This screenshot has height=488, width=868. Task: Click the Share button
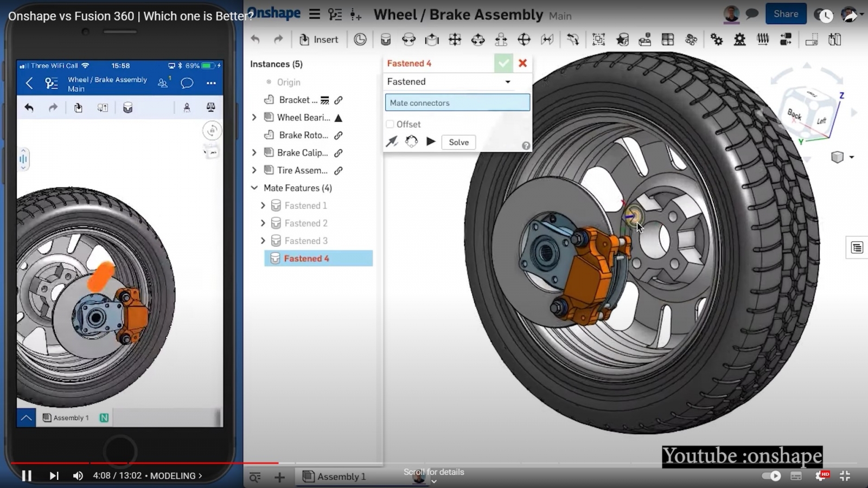click(x=786, y=14)
